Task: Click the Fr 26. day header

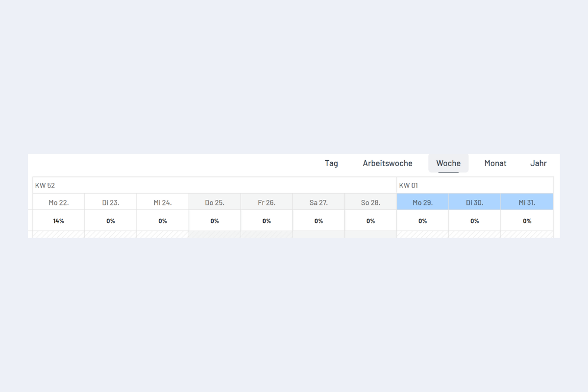Action: 267,202
